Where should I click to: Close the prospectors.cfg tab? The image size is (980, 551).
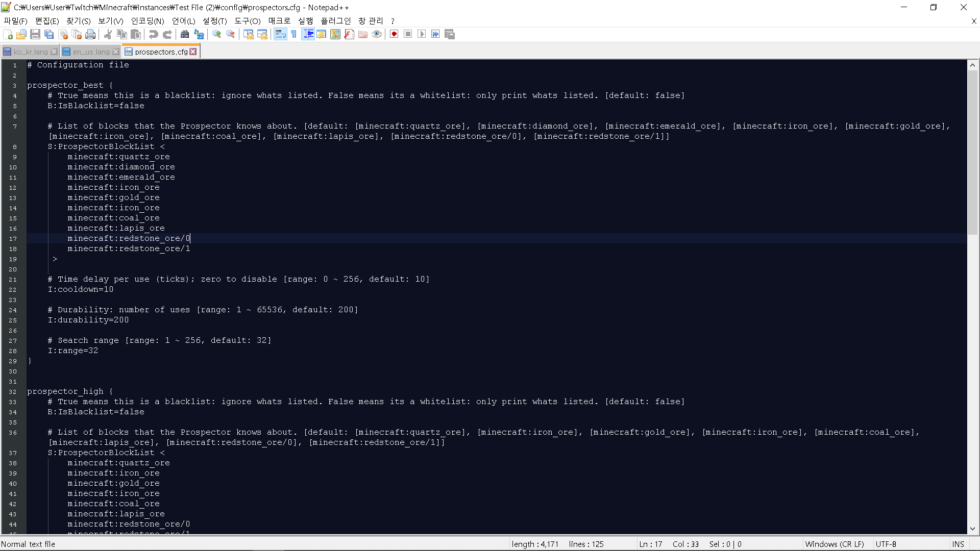193,52
